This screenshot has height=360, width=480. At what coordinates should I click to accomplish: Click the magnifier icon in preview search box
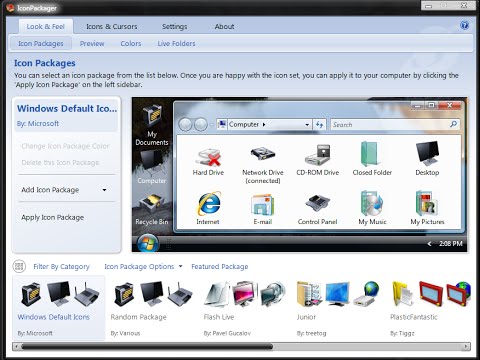click(x=453, y=124)
